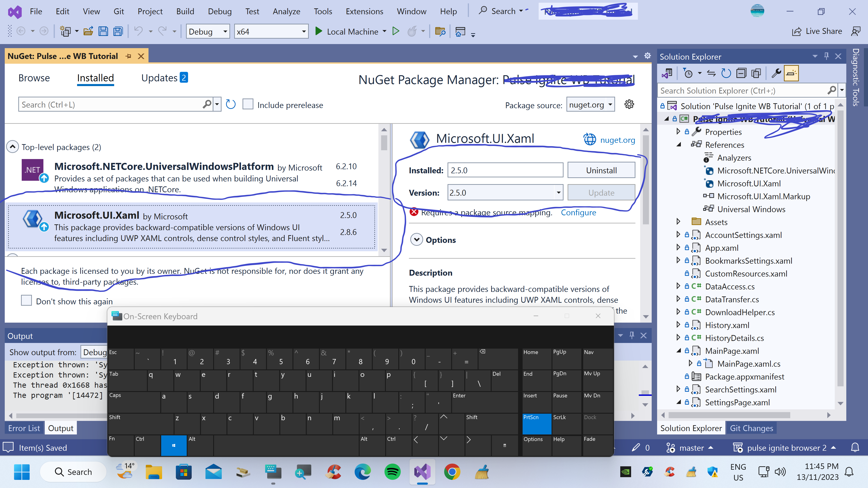868x488 pixels.
Task: Switch to the Error List tab
Action: [x=24, y=428]
